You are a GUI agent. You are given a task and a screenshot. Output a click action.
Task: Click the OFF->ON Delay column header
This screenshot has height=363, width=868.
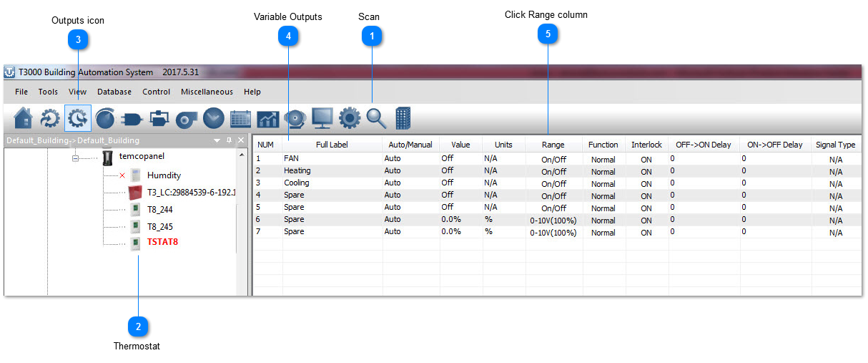point(704,145)
